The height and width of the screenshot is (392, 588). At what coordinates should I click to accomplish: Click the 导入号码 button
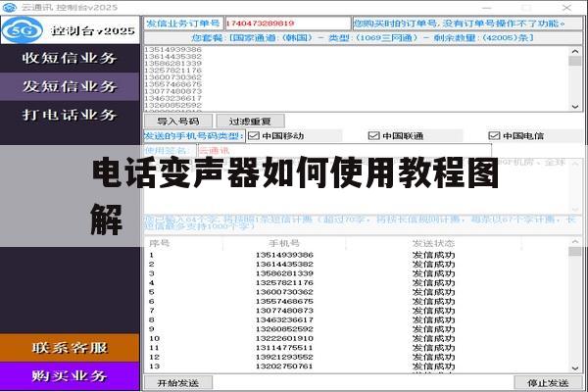point(178,122)
